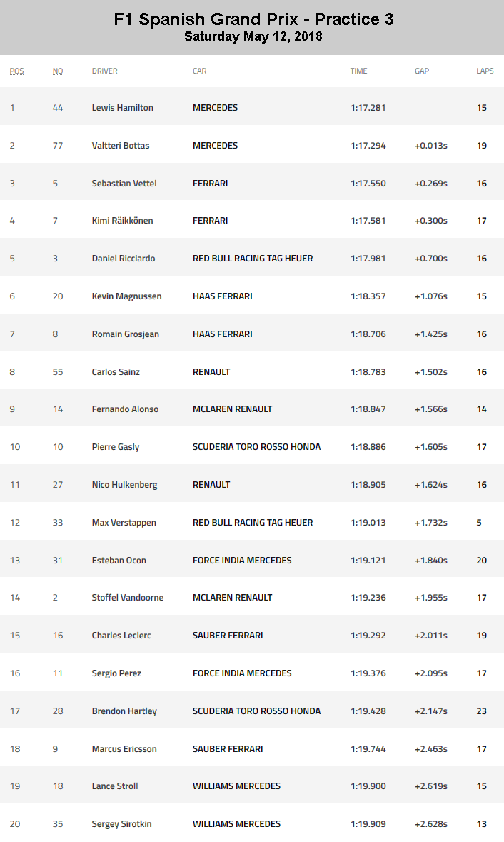Click the POS column header
Screen dimensions: 504x842
pos(16,71)
